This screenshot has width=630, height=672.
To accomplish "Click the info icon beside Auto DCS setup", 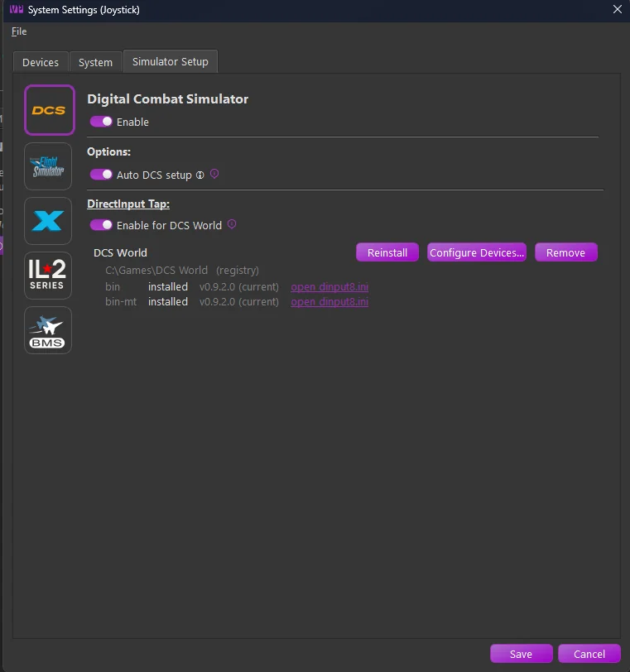I will click(x=200, y=175).
